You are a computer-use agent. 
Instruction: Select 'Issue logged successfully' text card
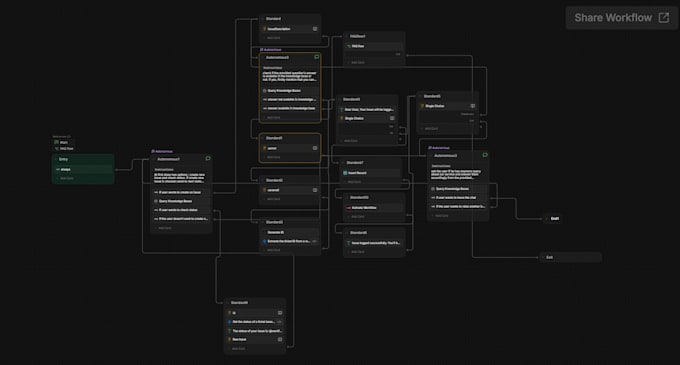[x=375, y=243]
